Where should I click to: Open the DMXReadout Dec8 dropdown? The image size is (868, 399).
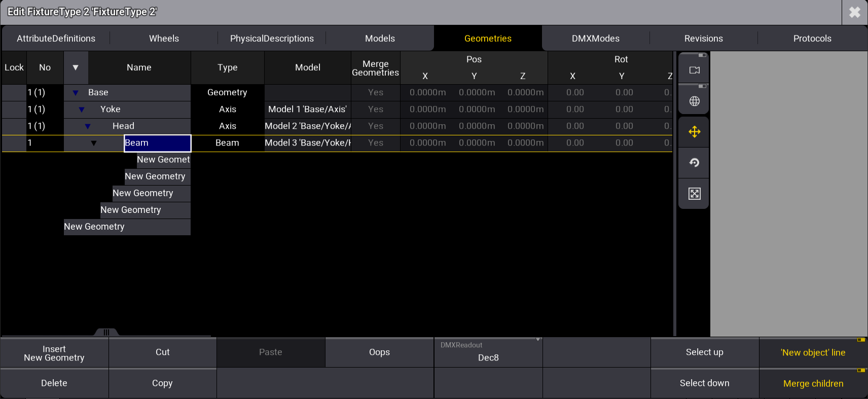[488, 352]
